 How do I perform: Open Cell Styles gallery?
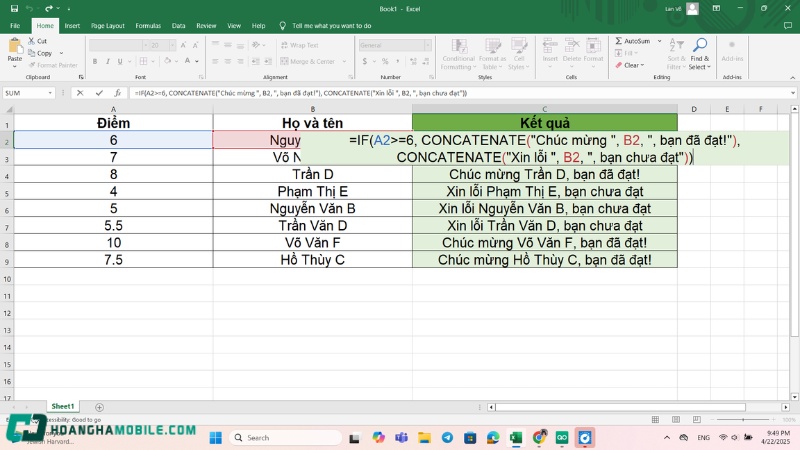(519, 54)
